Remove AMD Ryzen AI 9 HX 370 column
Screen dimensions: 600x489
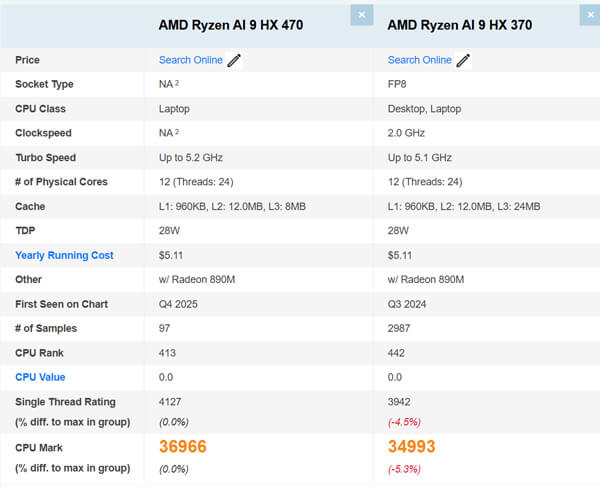pyautogui.click(x=590, y=15)
